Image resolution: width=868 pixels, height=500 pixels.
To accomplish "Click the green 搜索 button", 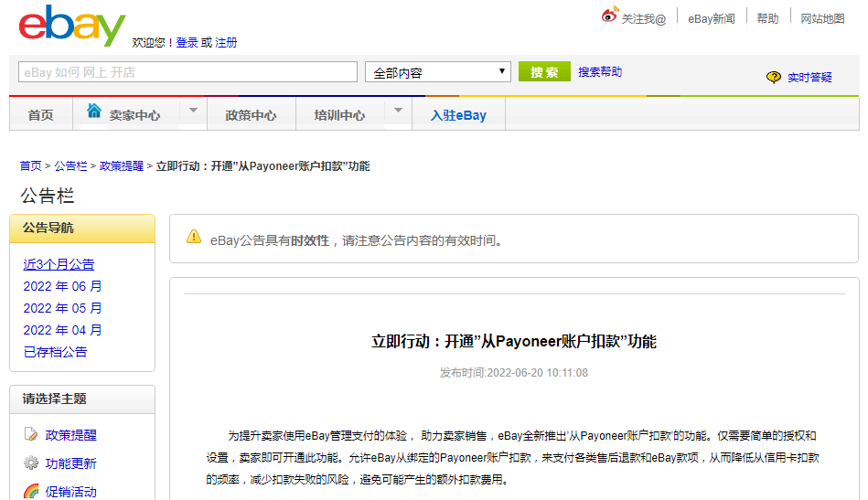I will pyautogui.click(x=544, y=72).
